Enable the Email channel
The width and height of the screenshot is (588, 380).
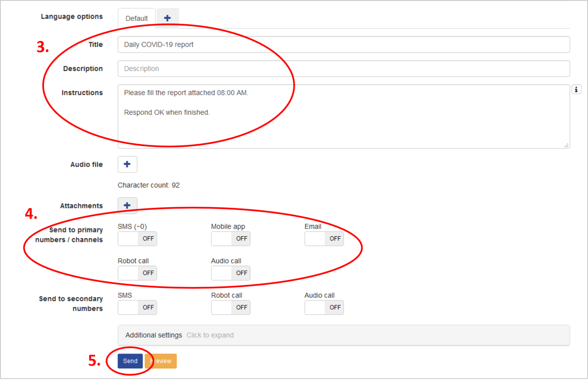[x=324, y=239]
